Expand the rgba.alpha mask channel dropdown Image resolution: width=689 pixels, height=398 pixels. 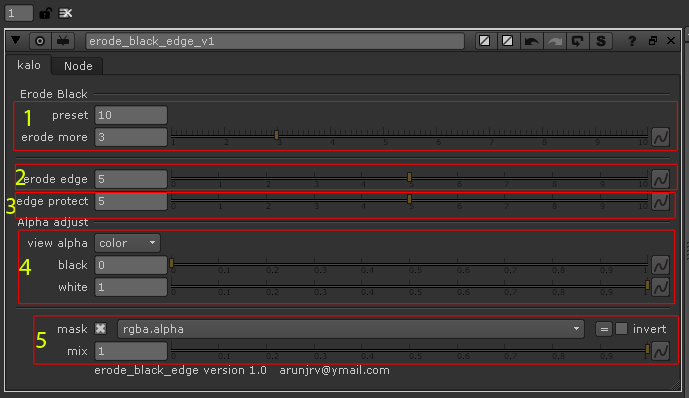pos(351,329)
